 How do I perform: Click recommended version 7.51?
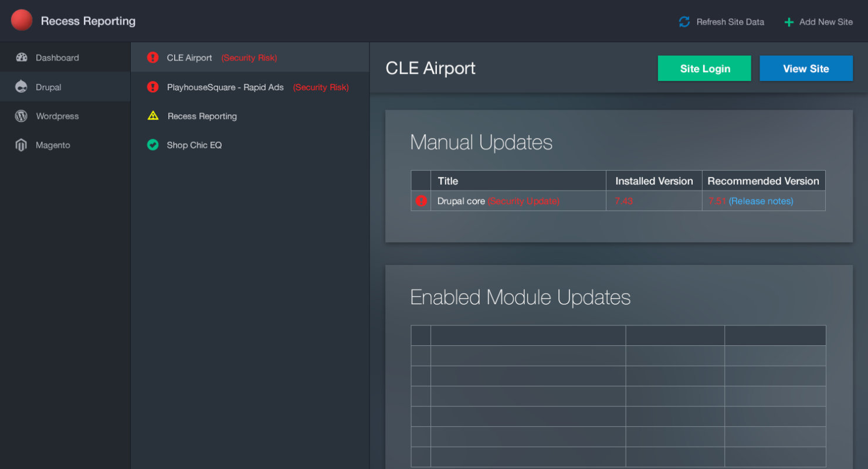coord(717,201)
